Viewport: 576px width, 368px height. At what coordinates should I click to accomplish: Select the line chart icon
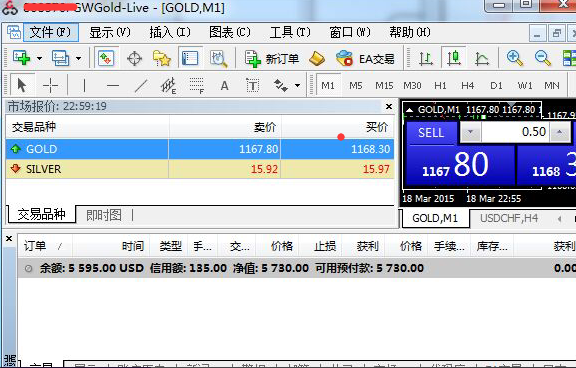click(x=482, y=58)
